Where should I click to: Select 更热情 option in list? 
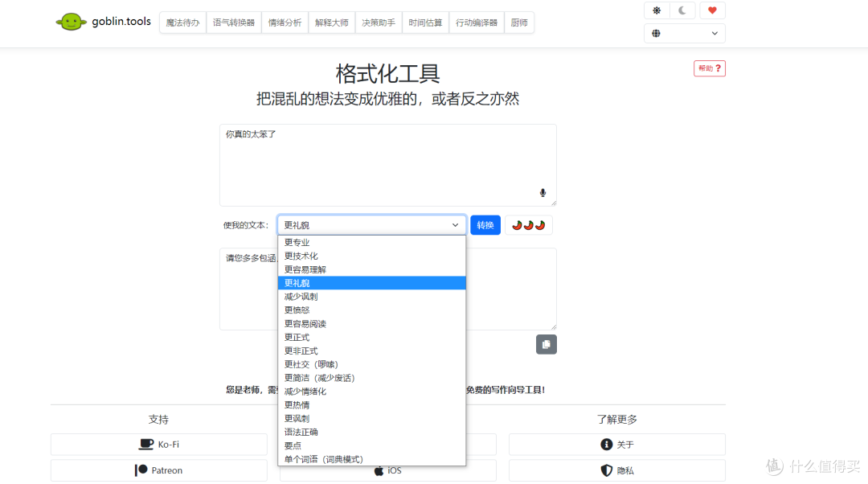[x=371, y=405]
